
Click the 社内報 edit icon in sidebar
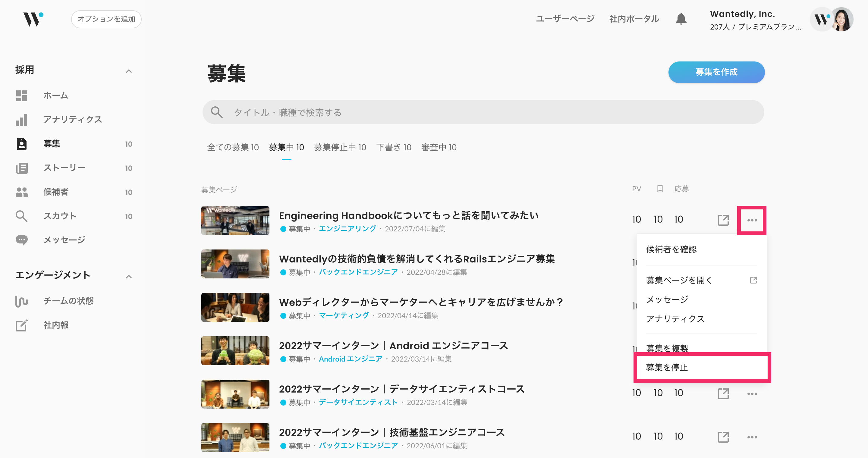click(x=22, y=325)
